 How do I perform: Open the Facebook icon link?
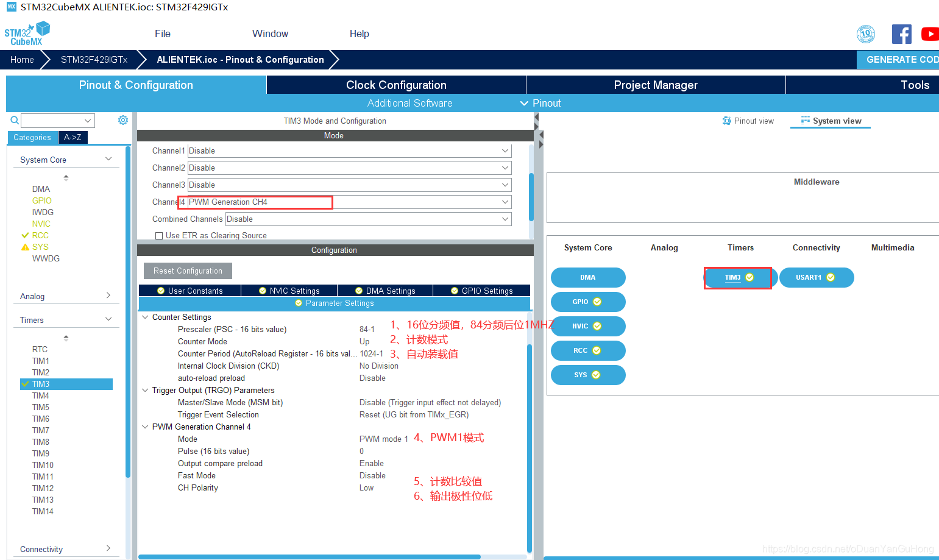pyautogui.click(x=901, y=34)
